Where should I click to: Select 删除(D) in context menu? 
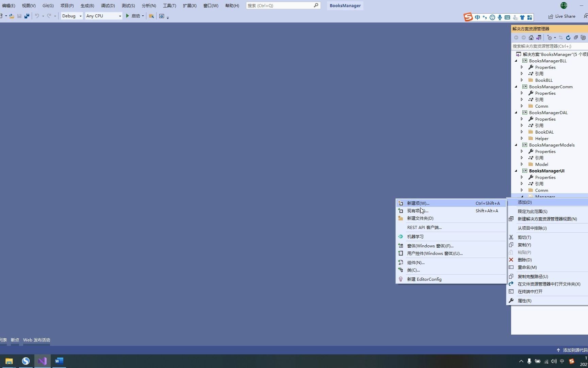(548, 260)
